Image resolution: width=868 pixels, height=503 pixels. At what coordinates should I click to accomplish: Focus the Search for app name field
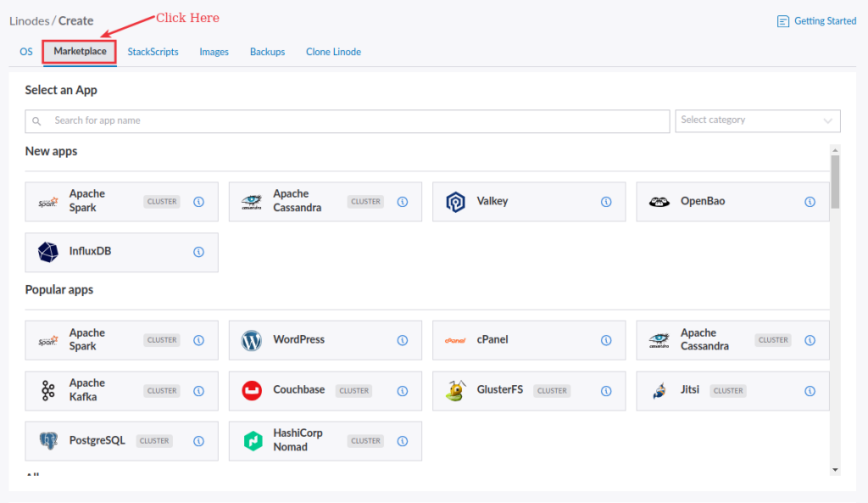tap(347, 120)
